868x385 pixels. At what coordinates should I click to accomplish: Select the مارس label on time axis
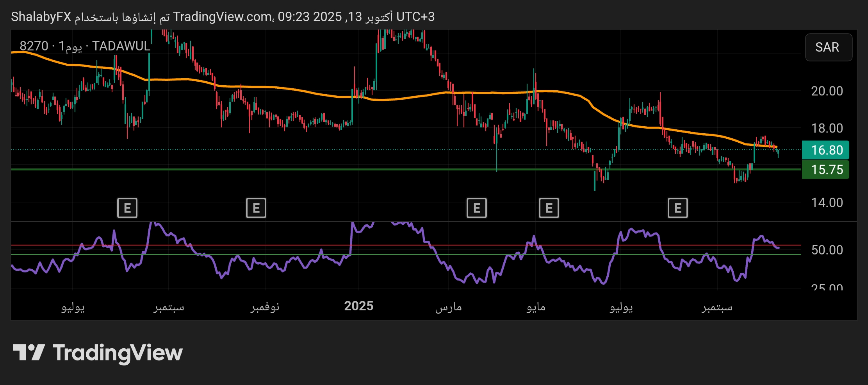point(448,307)
